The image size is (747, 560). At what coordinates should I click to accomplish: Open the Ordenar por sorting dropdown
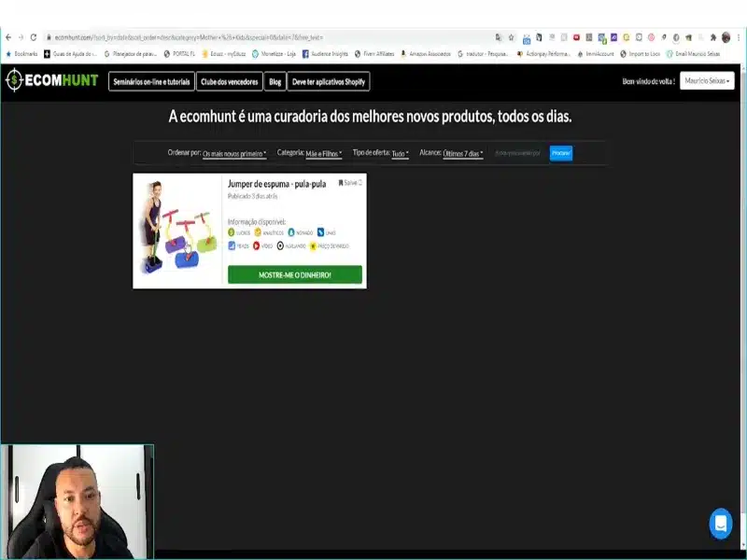click(x=234, y=154)
